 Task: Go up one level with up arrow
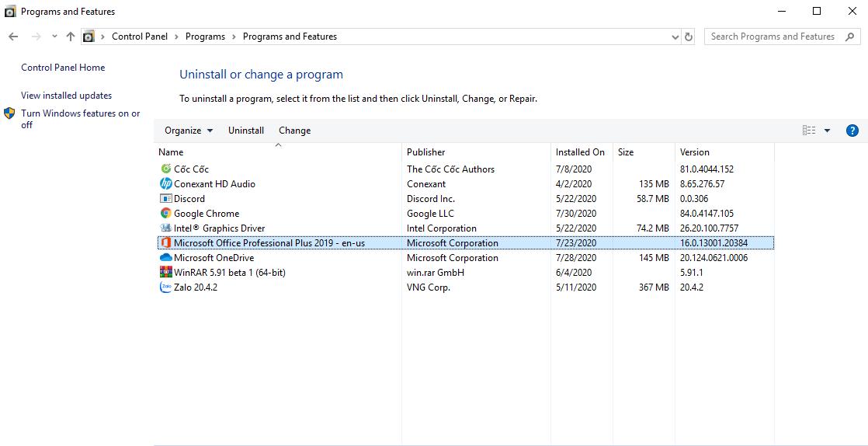tap(70, 37)
